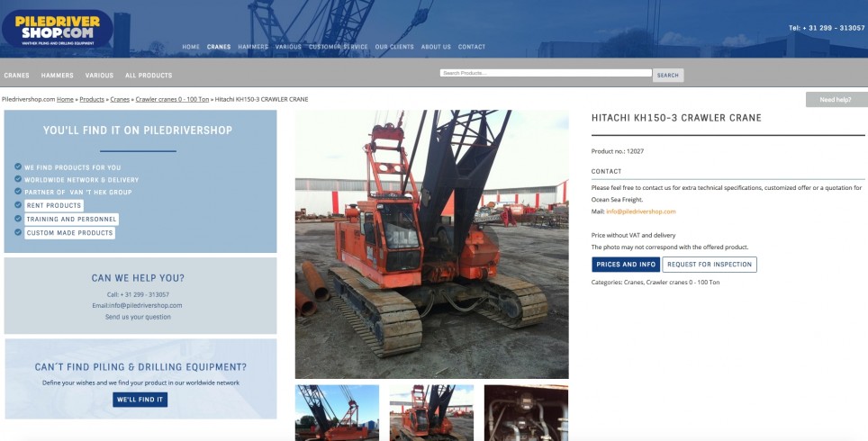Open the TRAINING AND PERSONNEL link
This screenshot has height=441, width=868.
(71, 219)
